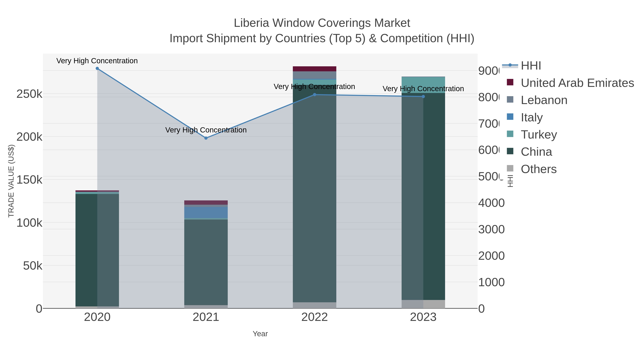Select the 2020 HHI data point

pyautogui.click(x=97, y=68)
